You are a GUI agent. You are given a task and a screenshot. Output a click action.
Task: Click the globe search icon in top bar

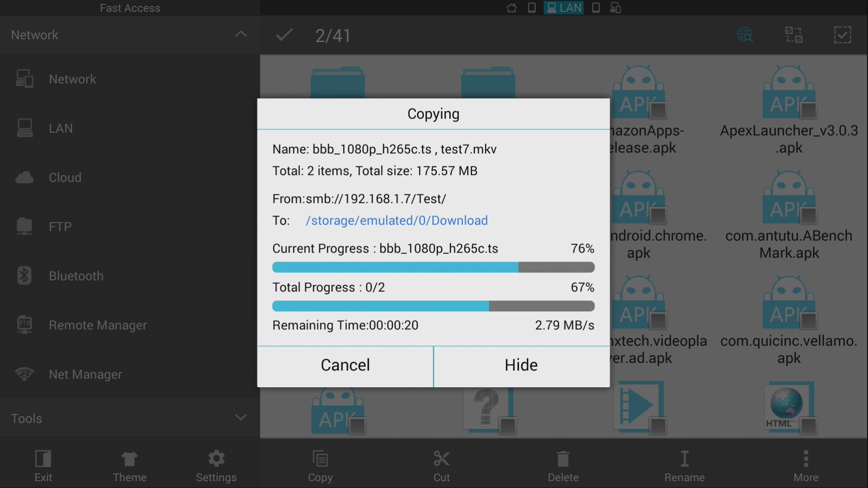click(745, 35)
